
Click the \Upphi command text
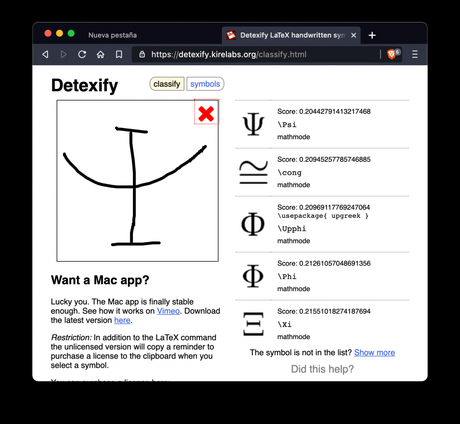point(292,229)
